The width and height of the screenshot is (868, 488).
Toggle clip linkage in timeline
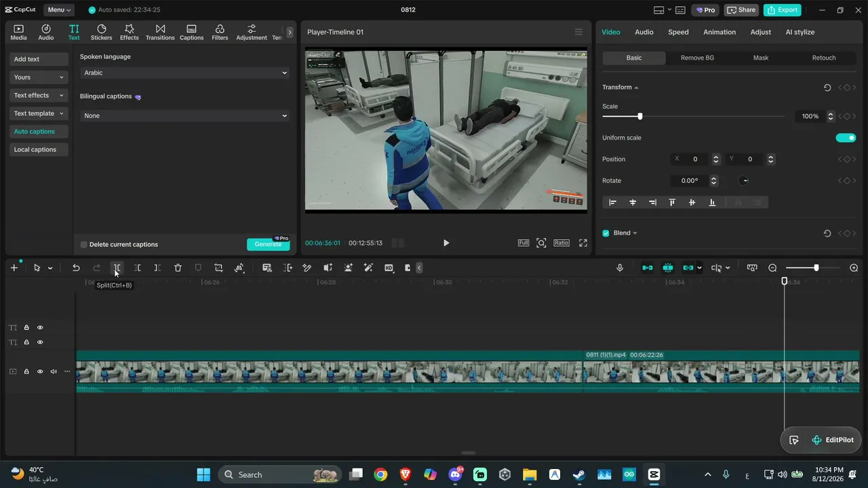click(688, 268)
